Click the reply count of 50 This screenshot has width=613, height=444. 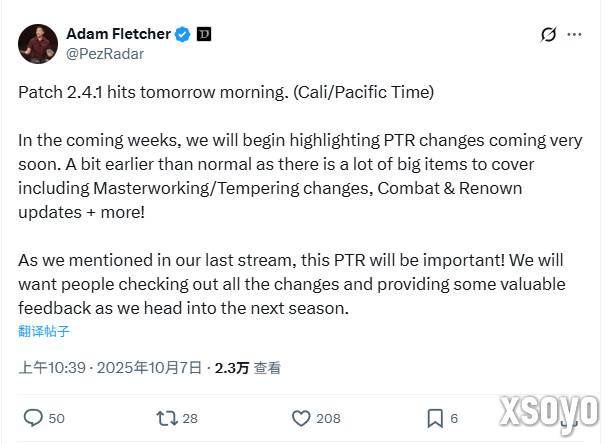(x=56, y=418)
